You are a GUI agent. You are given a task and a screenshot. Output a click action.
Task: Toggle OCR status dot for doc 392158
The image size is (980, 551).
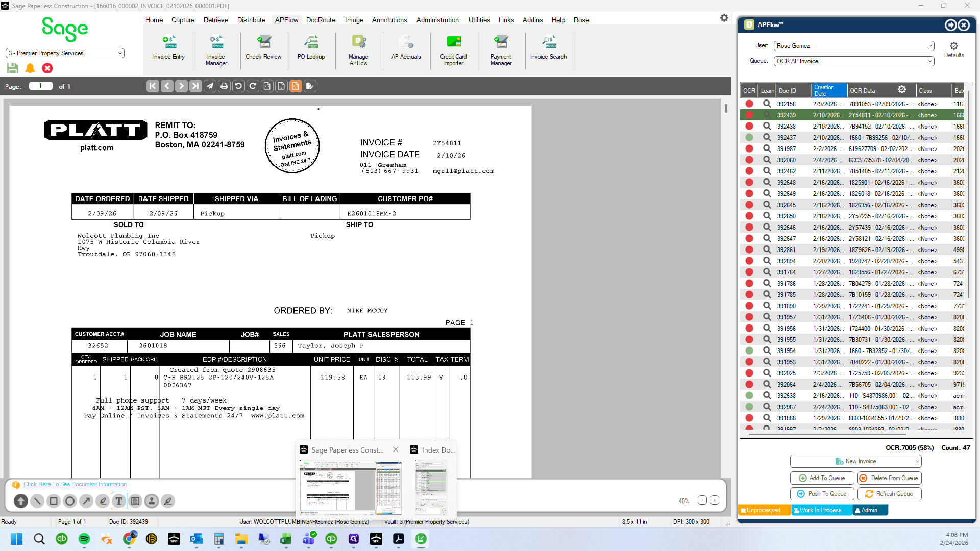[749, 104]
